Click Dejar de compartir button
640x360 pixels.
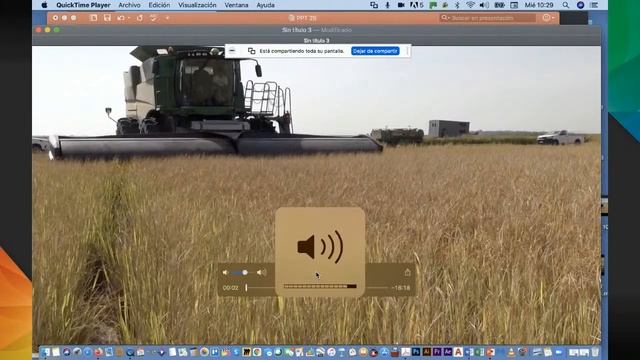[x=375, y=51]
